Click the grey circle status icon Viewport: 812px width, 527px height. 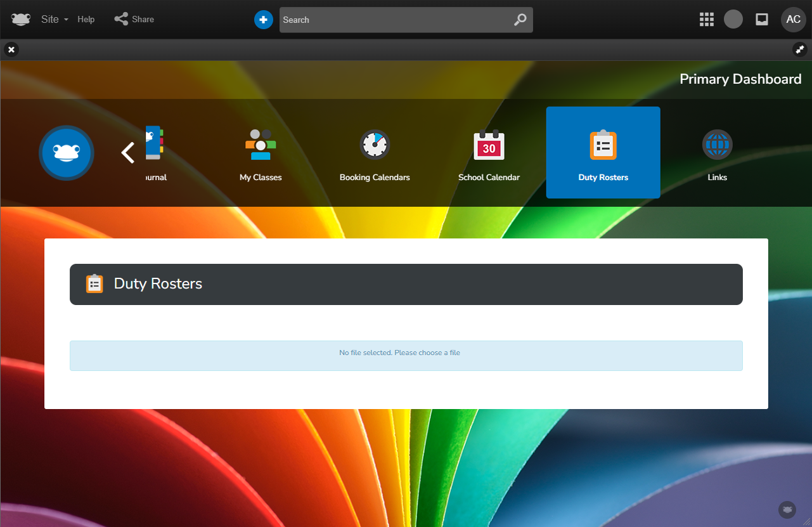733,19
